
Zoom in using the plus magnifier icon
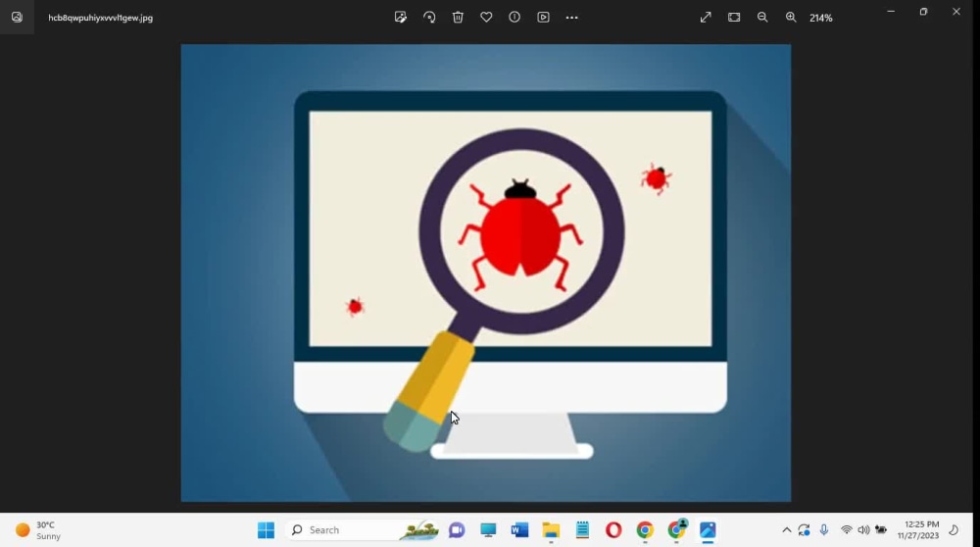(791, 18)
